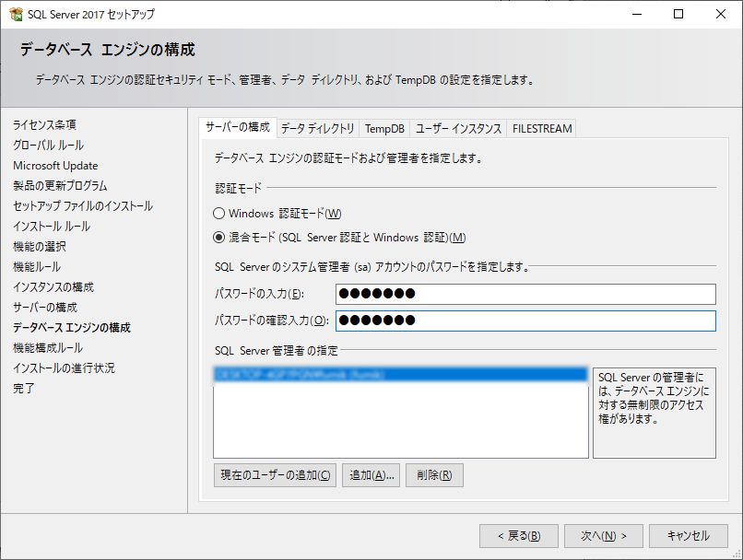This screenshot has height=560, width=743.
Task: Click the キャンセル button
Action: [x=689, y=536]
